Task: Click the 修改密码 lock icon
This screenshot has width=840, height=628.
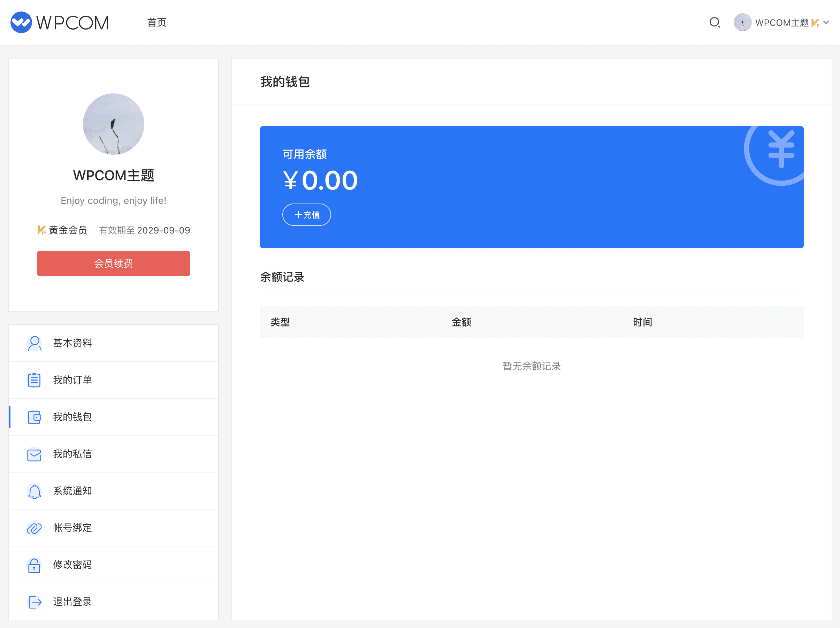Action: (34, 565)
